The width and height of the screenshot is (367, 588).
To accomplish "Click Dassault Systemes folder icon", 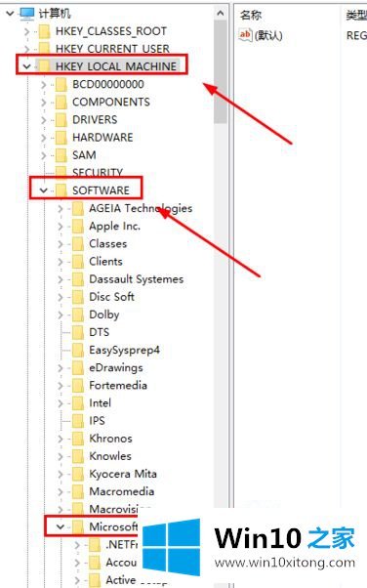I will 78,279.
